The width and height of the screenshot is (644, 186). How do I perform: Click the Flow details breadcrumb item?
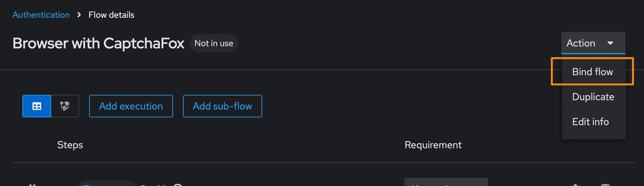(111, 15)
